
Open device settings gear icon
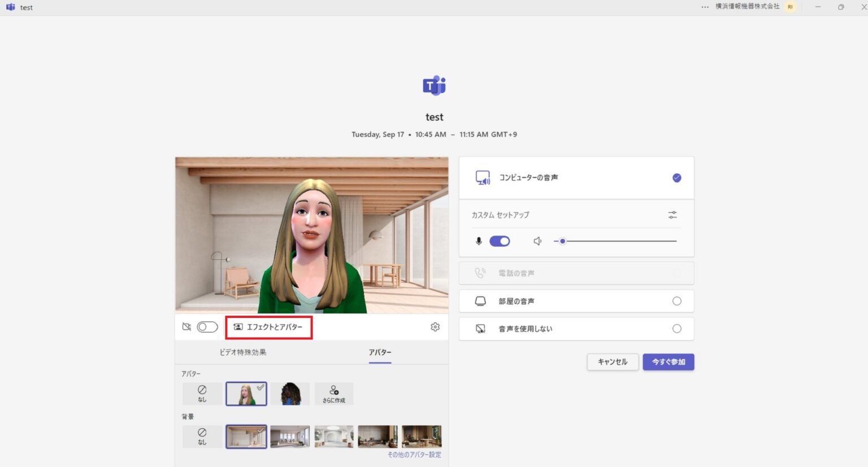pyautogui.click(x=435, y=327)
